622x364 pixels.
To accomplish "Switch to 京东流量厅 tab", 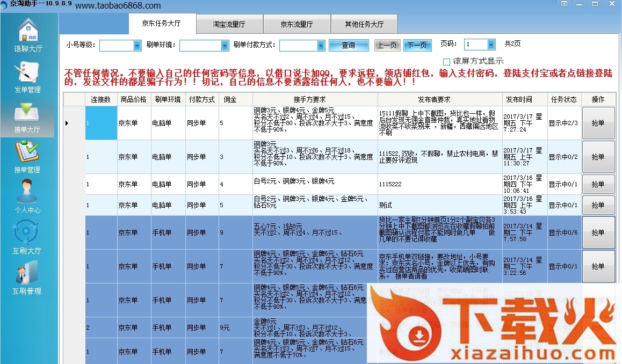I will (x=296, y=24).
